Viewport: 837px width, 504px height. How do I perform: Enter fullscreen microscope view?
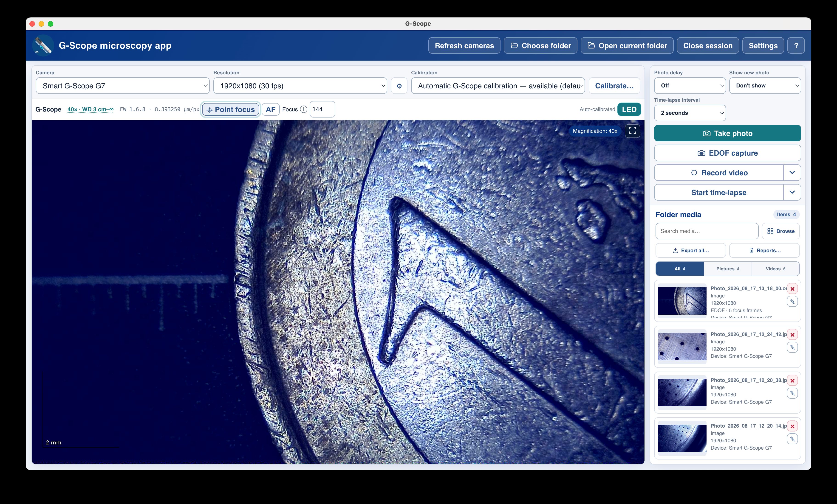pos(633,131)
